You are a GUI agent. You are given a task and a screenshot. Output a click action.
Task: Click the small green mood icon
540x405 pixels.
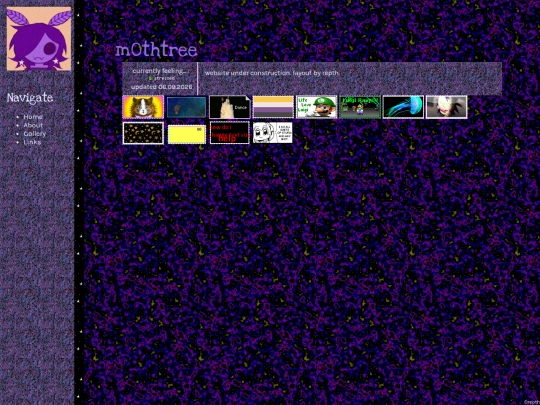[x=151, y=79]
